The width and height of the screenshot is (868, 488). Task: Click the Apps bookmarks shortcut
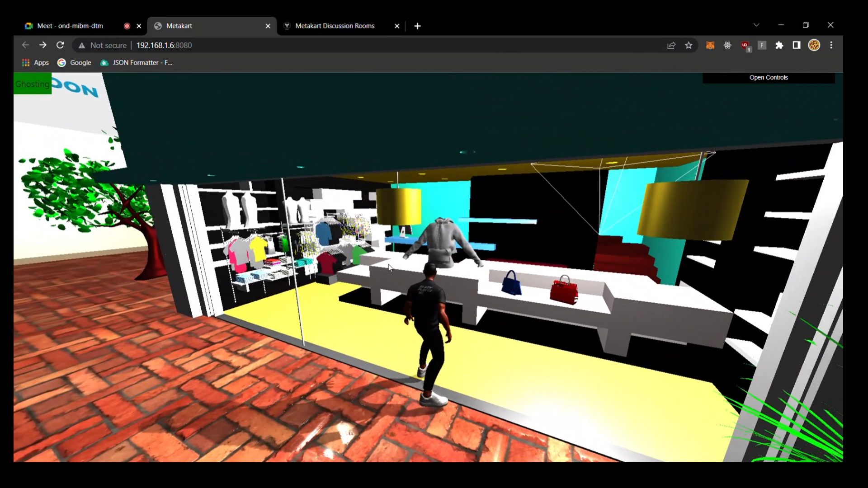pos(35,63)
